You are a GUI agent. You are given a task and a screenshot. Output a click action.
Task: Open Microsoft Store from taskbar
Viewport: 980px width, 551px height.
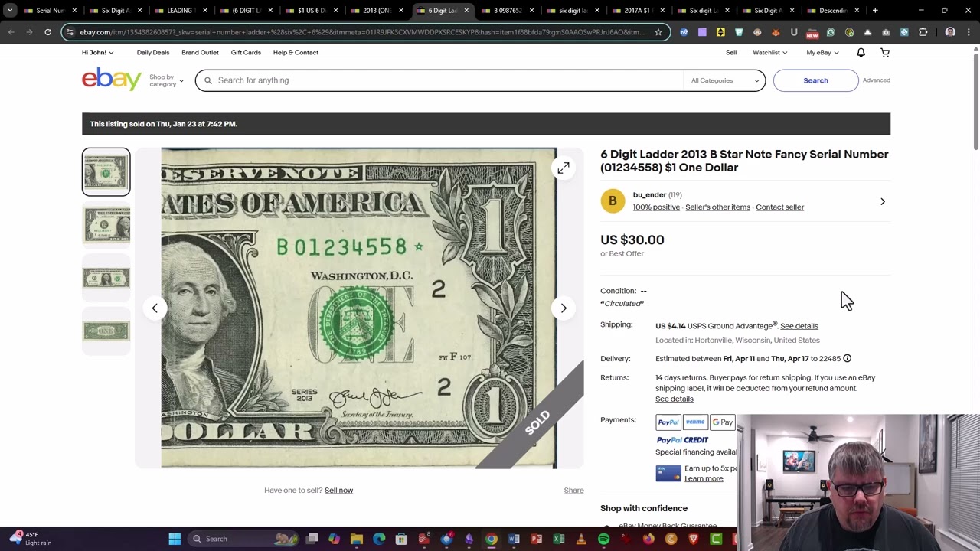pyautogui.click(x=401, y=539)
